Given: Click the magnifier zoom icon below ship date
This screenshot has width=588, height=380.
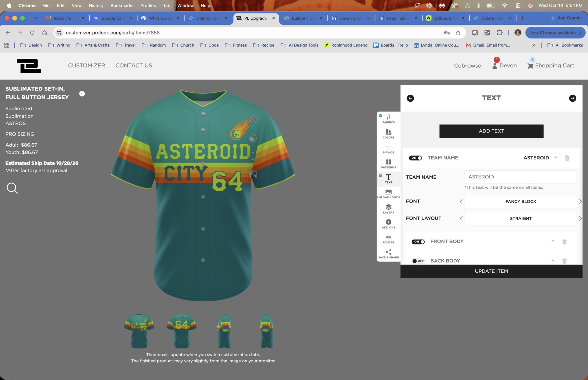Looking at the screenshot, I should [12, 188].
